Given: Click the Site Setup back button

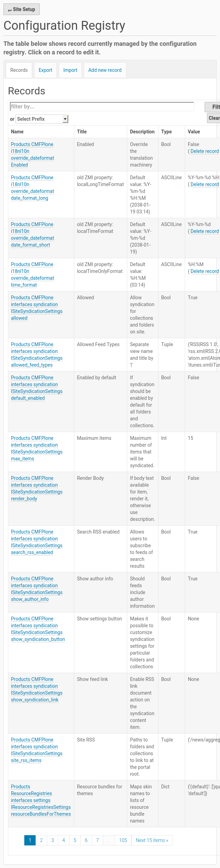Looking at the screenshot, I should (22, 9).
